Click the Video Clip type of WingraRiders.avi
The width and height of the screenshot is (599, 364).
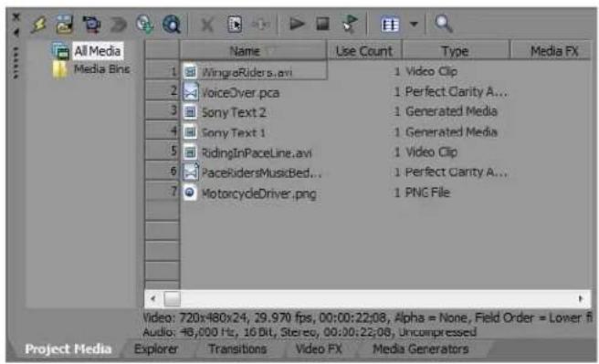(x=431, y=71)
